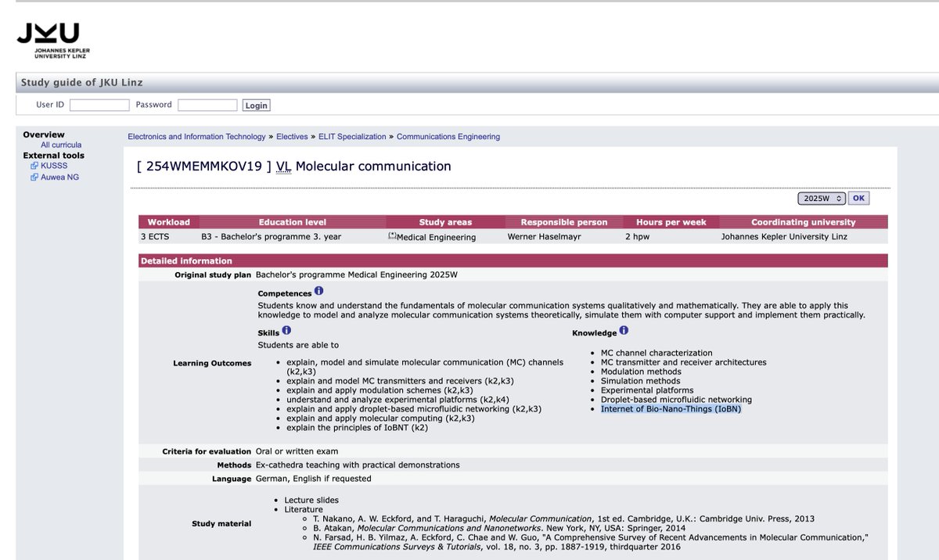Click the external link icon beside KUSSS
Viewport: 939px width, 560px height.
click(34, 166)
